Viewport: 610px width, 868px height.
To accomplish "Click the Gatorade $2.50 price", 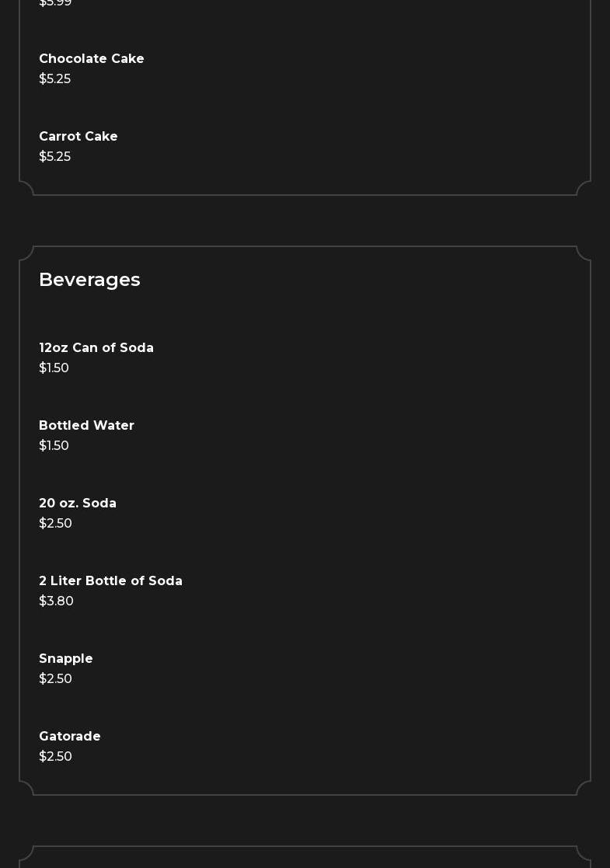I will coord(55,757).
